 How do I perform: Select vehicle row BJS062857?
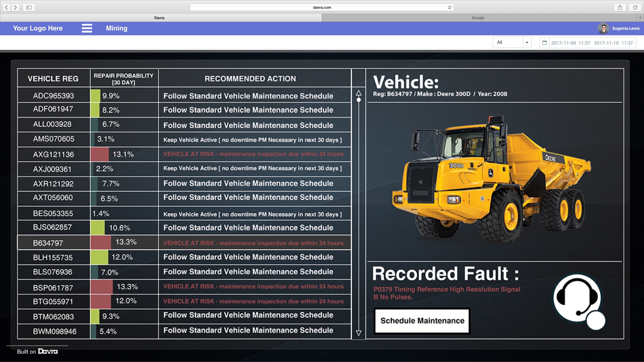pyautogui.click(x=184, y=228)
